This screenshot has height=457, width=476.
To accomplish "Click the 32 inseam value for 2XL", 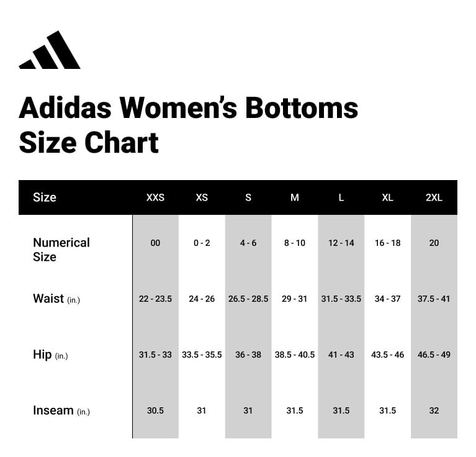I will tap(434, 410).
